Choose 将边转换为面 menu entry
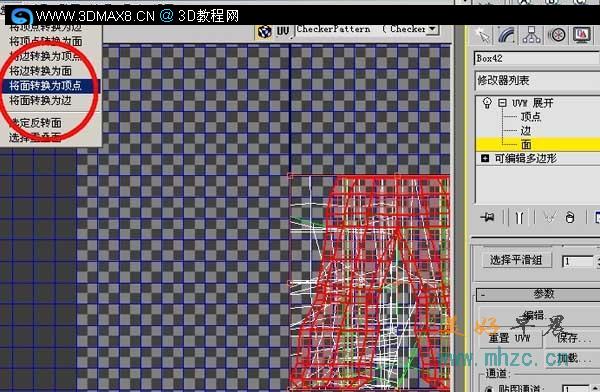Screen dimensions: 600x392 tap(40, 71)
